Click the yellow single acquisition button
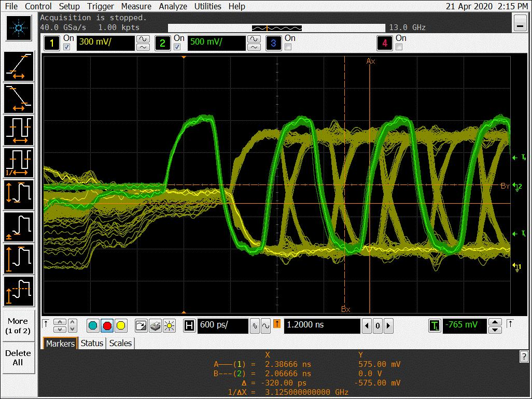Viewport: 532px width, 399px height. (121, 326)
